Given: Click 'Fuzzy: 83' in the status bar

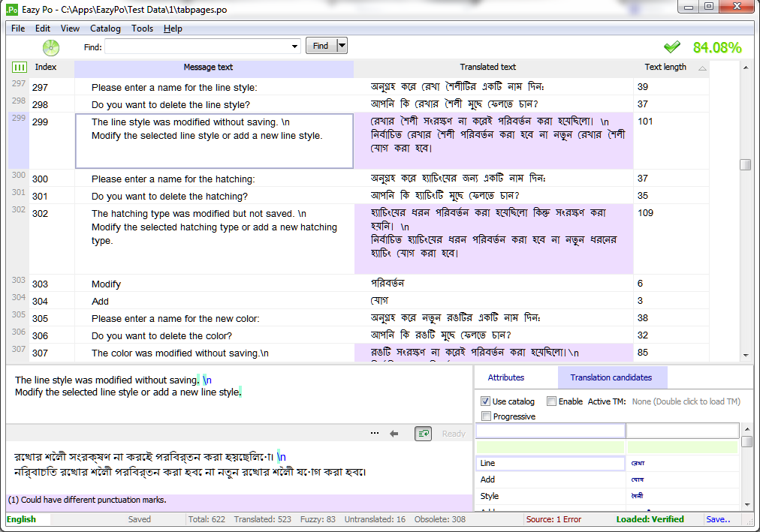Looking at the screenshot, I should pos(318,519).
